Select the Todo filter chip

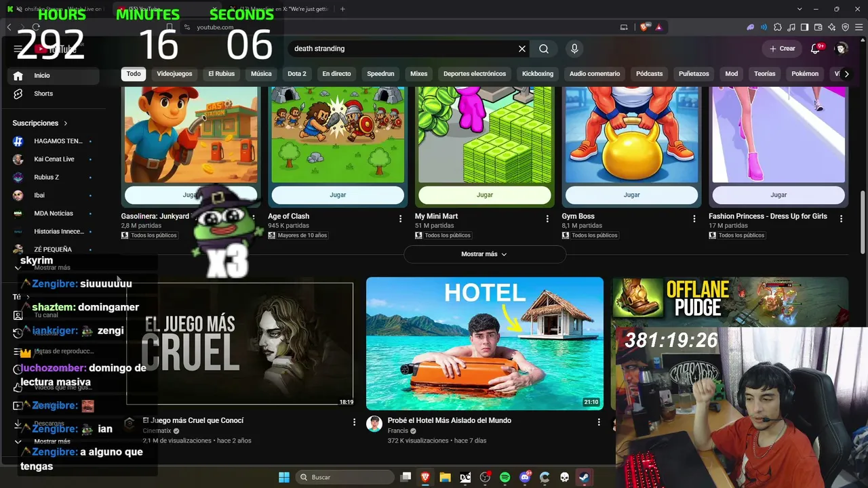pyautogui.click(x=134, y=74)
